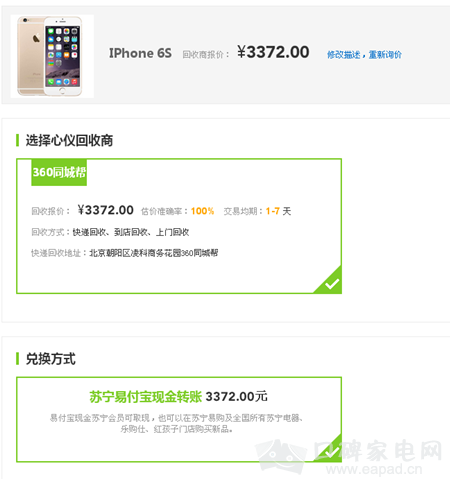Image resolution: width=450 pixels, height=479 pixels.
Task: Click the 选择心仪回收商 section heading
Action: [69, 140]
